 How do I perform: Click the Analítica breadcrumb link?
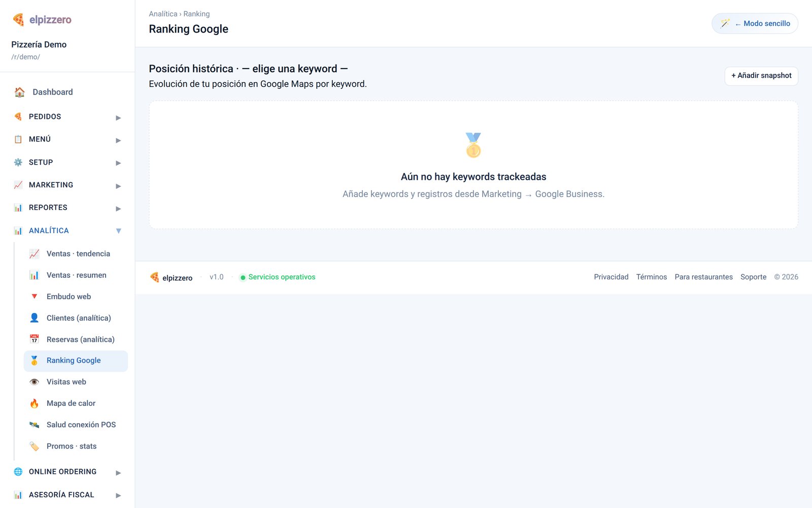click(x=163, y=14)
